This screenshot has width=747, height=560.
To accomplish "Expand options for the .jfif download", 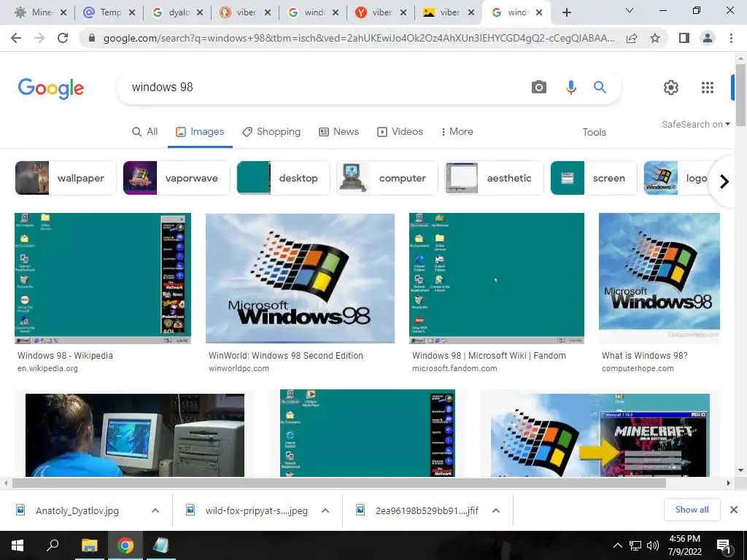I will coord(496,510).
